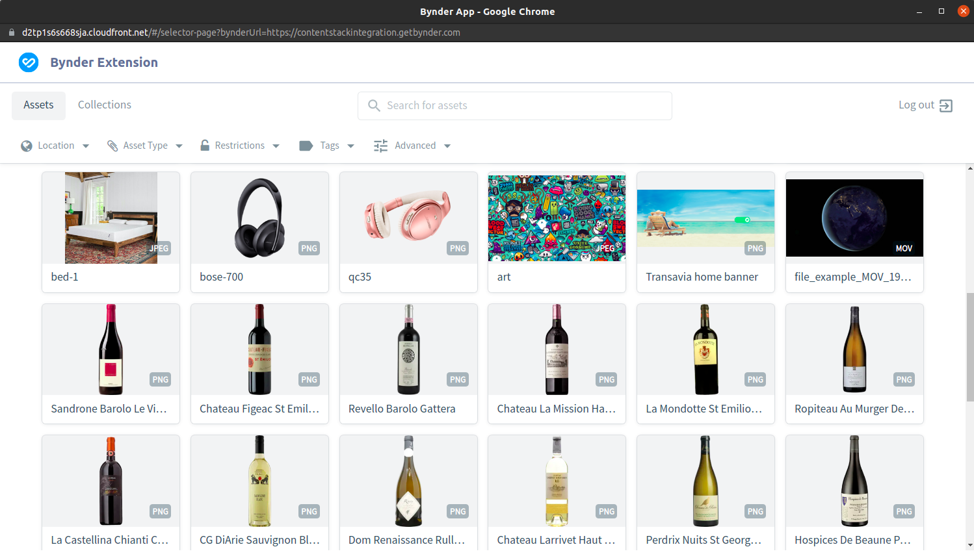The width and height of the screenshot is (974, 560).
Task: Select the CG DiArie Sauvignon thumbnail
Action: [260, 481]
